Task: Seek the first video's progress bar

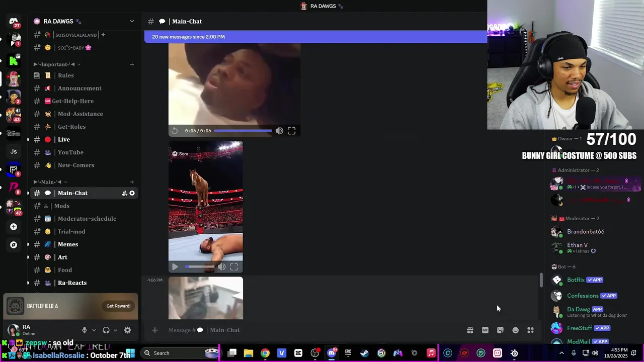Action: click(243, 131)
